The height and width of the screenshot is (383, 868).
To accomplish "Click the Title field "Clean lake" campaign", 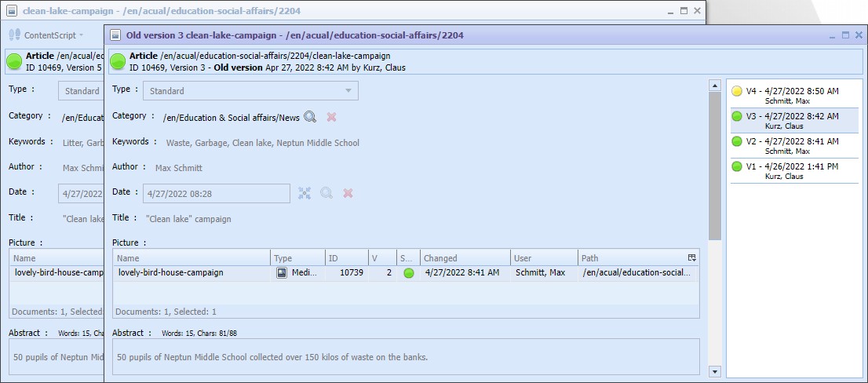I will [x=188, y=219].
